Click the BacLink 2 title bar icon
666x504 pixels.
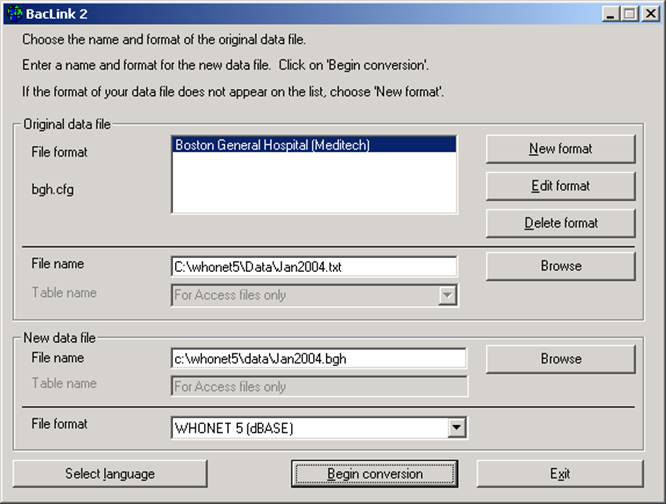(x=14, y=14)
